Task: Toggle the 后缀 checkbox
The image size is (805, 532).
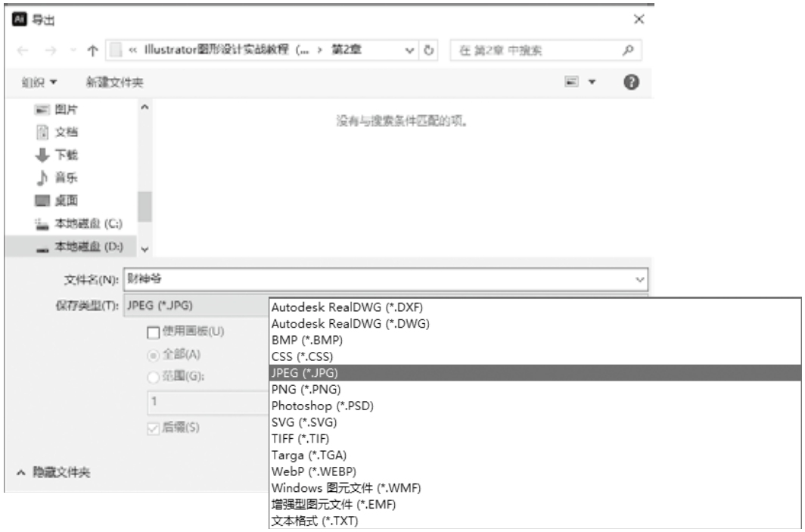Action: point(153,428)
